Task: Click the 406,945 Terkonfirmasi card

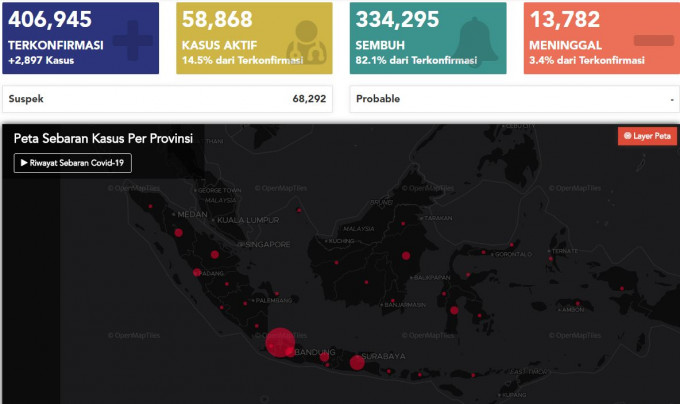Action: tap(81, 38)
